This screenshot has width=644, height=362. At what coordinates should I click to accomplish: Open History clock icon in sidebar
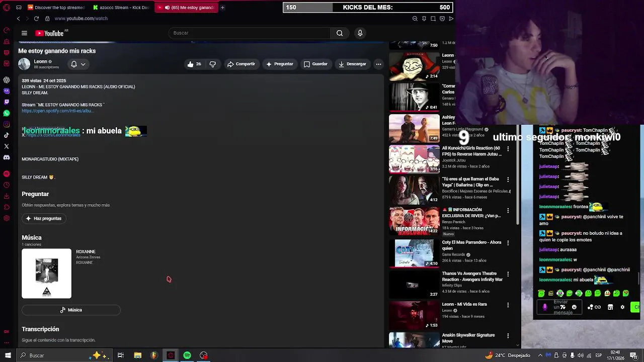pyautogui.click(x=7, y=185)
